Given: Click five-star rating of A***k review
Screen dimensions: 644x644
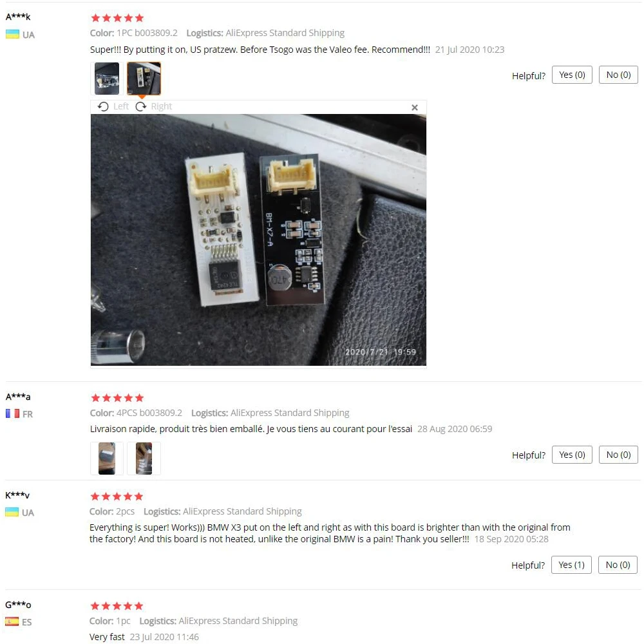Looking at the screenshot, I should [x=117, y=18].
